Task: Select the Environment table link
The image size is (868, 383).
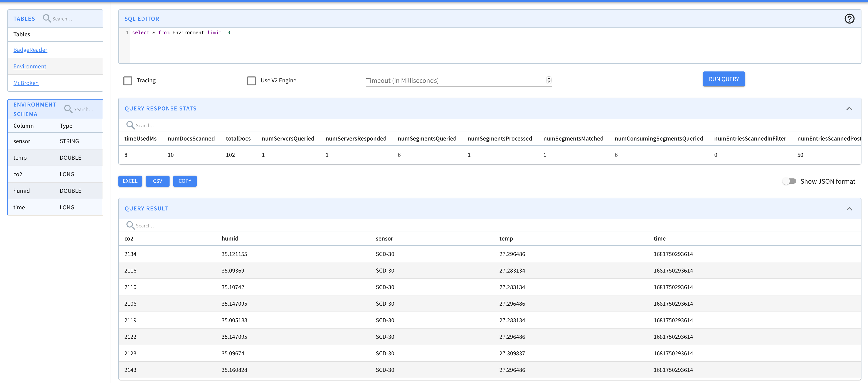Action: coord(30,66)
